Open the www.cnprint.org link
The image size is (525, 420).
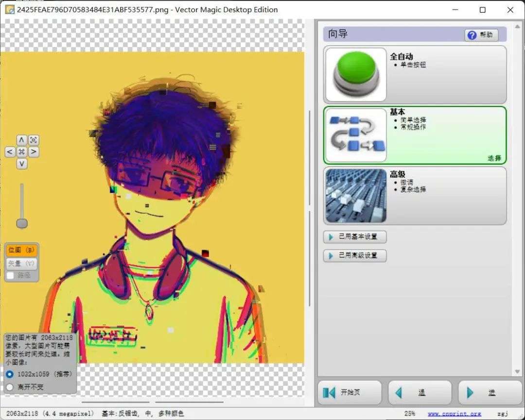(x=454, y=414)
